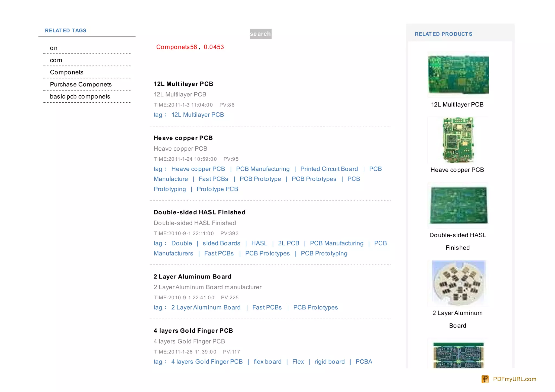Viewport: 555px width, 392px height.
Task: Open the 12L Multilayer PCB product thumbnail
Action: tap(458, 75)
